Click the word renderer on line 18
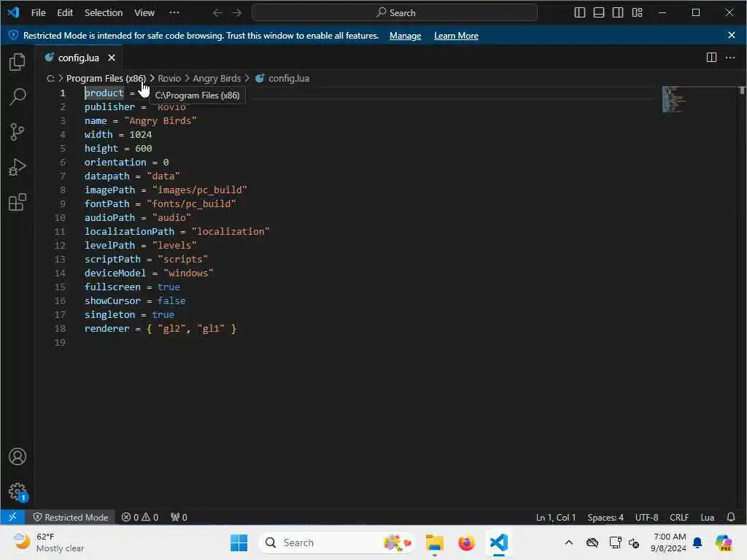Viewport: 747px width, 560px height. [x=107, y=328]
